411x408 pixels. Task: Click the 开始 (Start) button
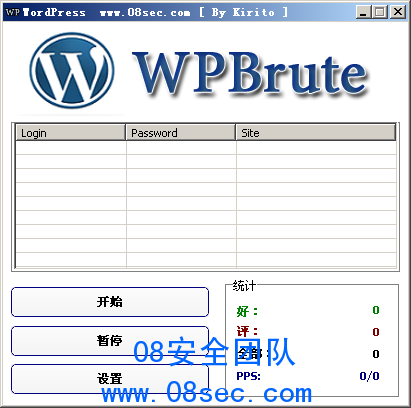(110, 302)
